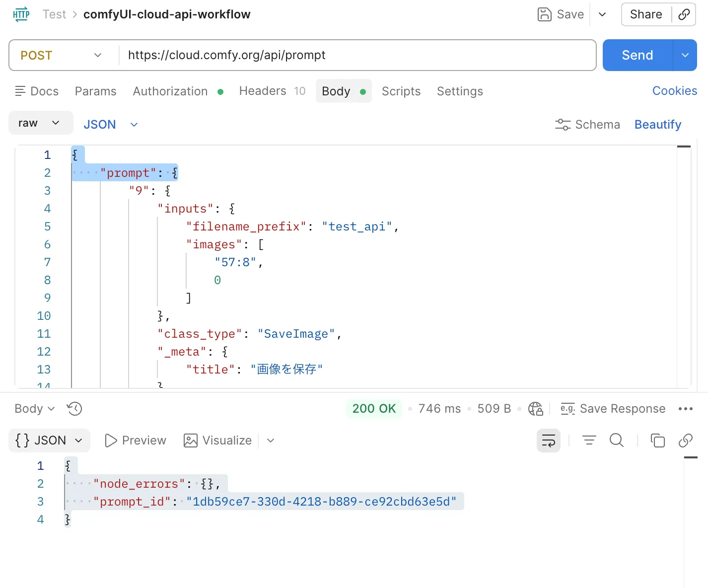Open the Schema settings
The height and width of the screenshot is (588, 708).
587,125
